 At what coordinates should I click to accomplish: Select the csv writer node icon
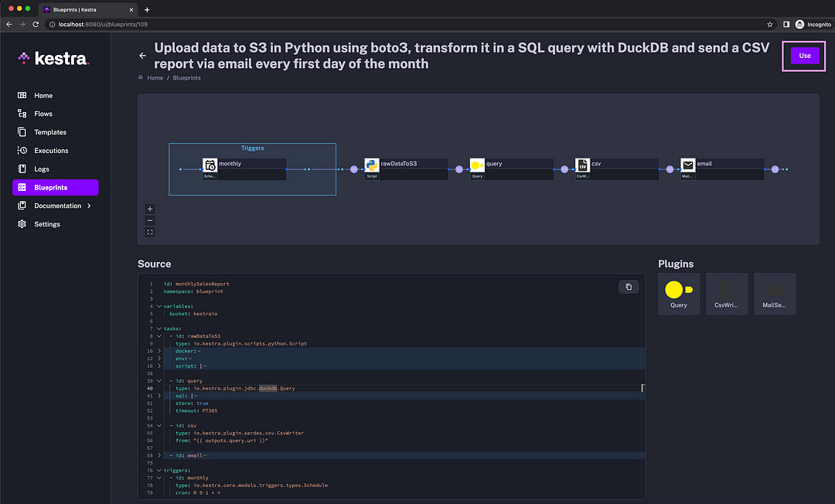tap(583, 165)
